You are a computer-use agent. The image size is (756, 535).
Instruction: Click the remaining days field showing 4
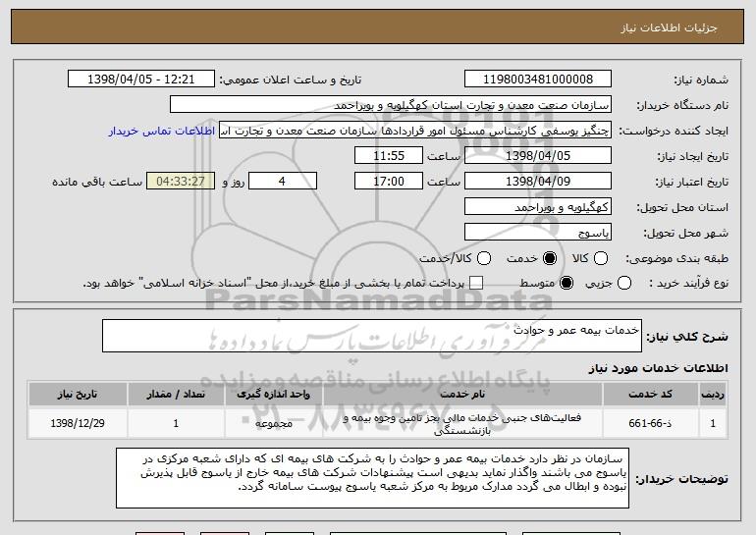point(283,182)
